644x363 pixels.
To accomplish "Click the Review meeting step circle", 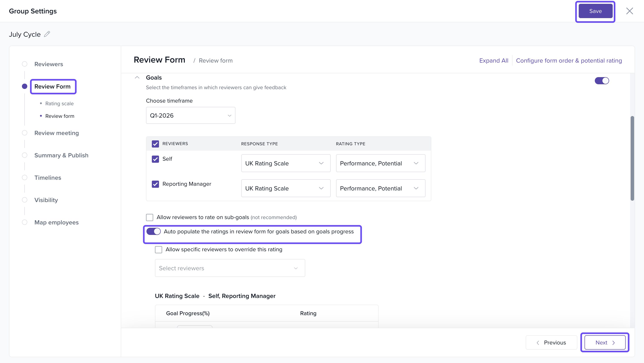I will click(25, 133).
